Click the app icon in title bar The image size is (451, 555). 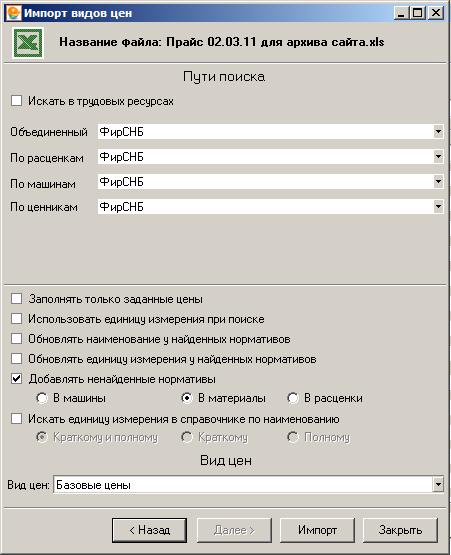pos(14,13)
